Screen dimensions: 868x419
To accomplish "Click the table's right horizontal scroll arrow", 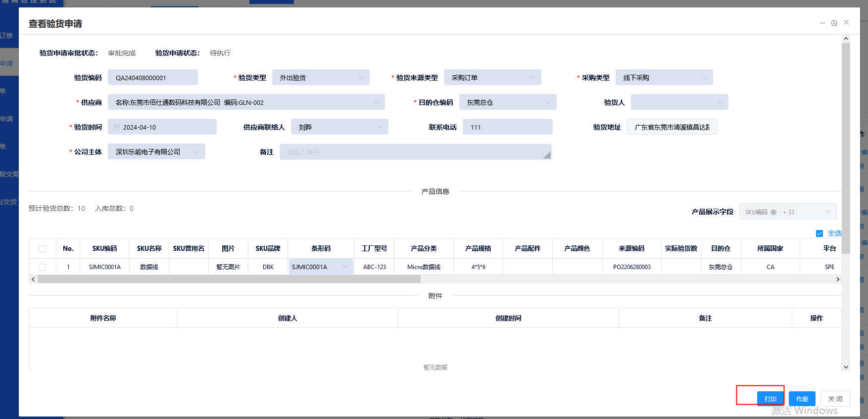I will tap(838, 279).
